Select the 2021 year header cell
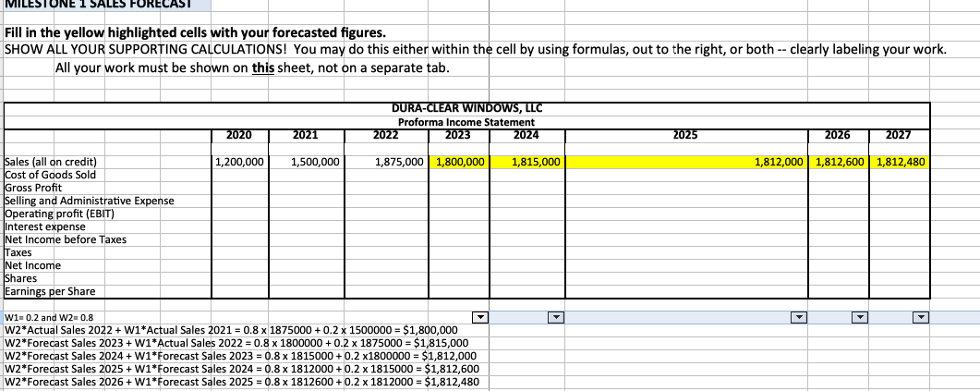 [306, 135]
